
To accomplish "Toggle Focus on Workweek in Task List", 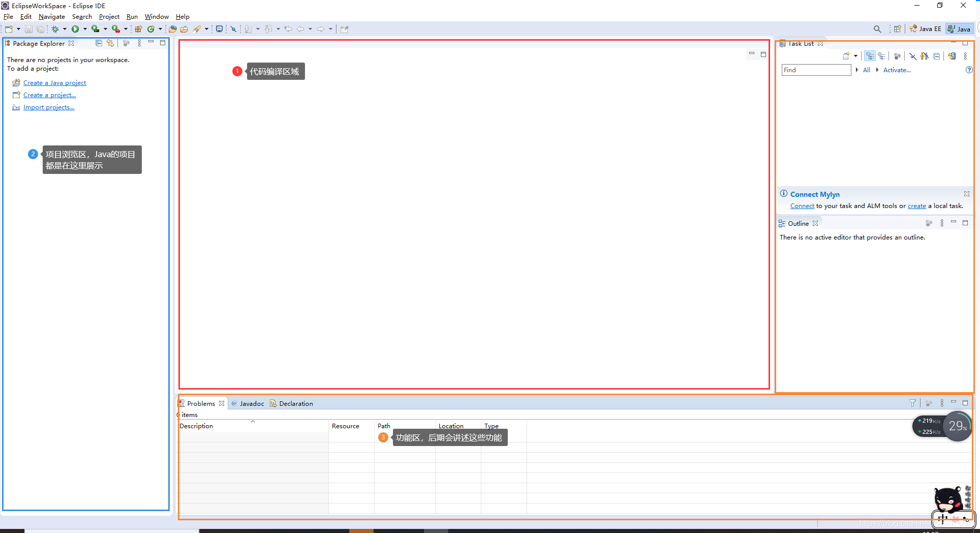I will pos(898,56).
